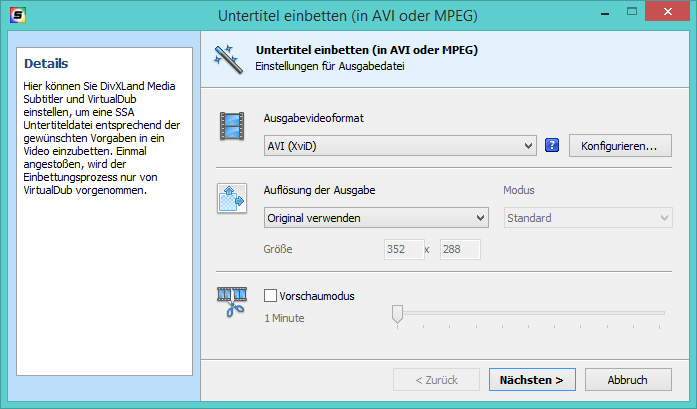
Task: Click the film strip output format icon
Action: 232,126
